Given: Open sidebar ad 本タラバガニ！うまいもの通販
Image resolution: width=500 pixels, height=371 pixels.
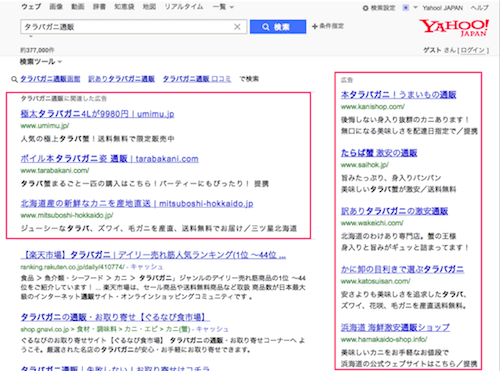Looking at the screenshot, I should [x=398, y=95].
